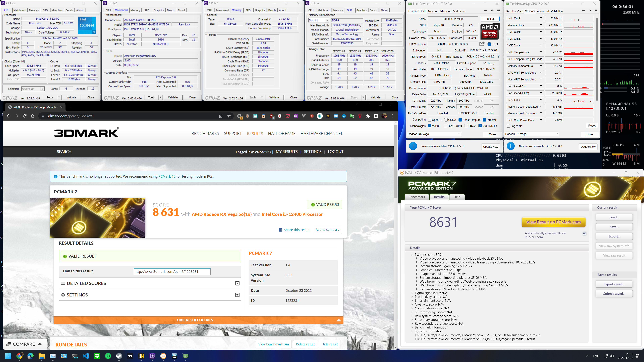Open HALL OF FAME in 3DMark navigation
Viewport: 644px width, 362px height.
point(282,133)
